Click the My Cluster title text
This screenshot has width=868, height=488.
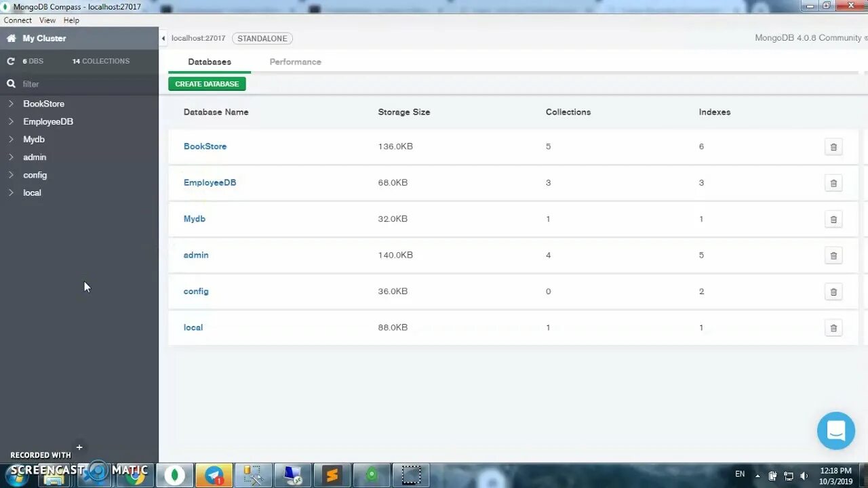point(44,39)
